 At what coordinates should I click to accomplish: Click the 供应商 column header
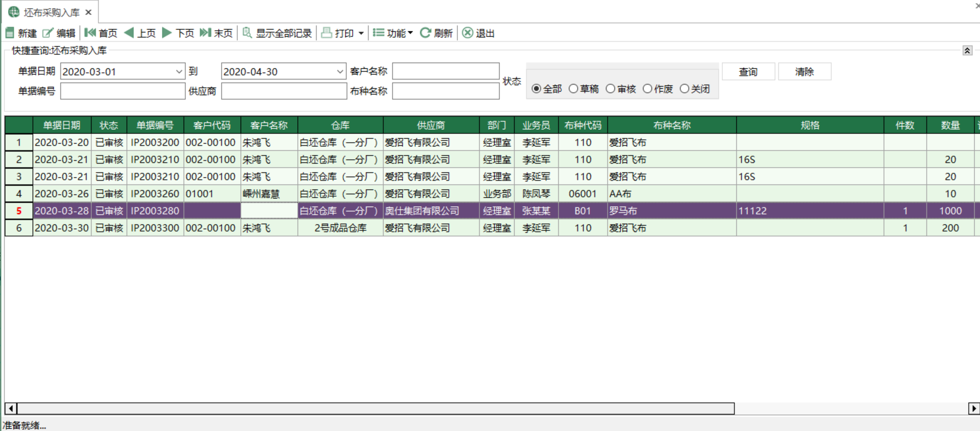(431, 125)
